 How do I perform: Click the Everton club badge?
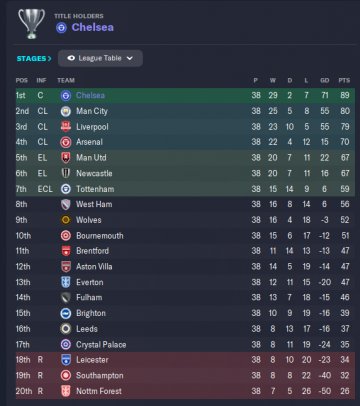pos(66,282)
